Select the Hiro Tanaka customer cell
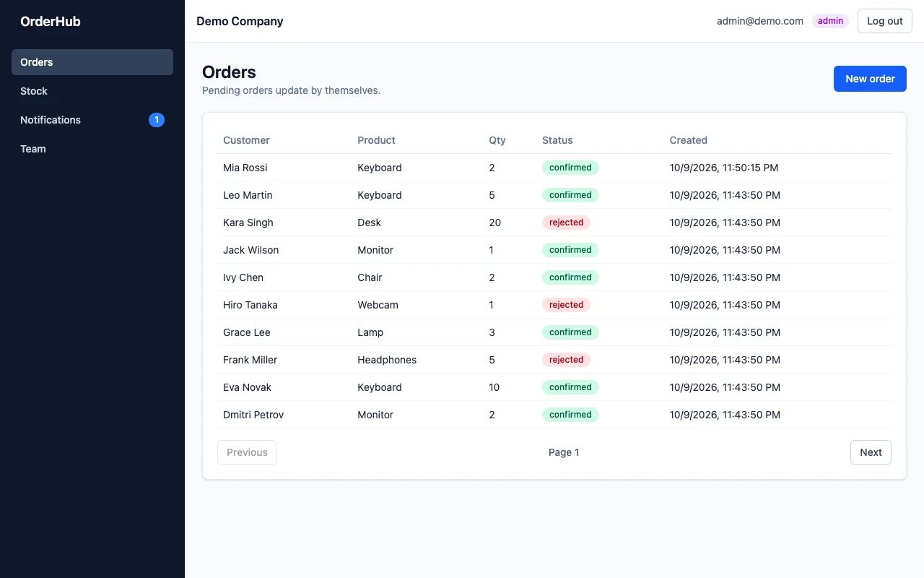The width and height of the screenshot is (924, 578). (250, 305)
